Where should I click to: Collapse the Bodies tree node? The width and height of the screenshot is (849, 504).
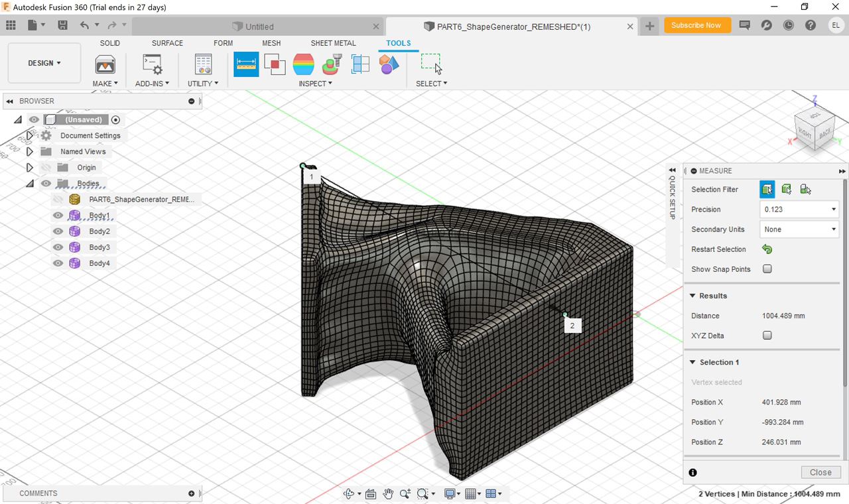pyautogui.click(x=29, y=184)
